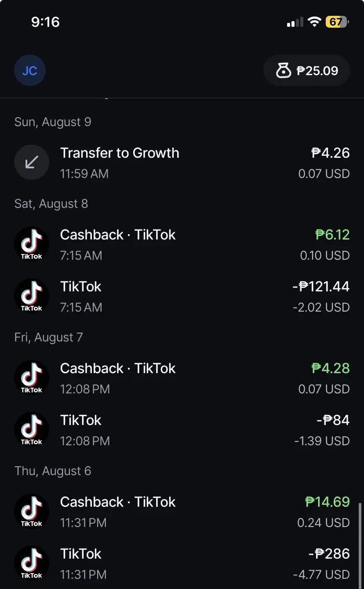364x589 pixels.
Task: View the -₱84 TikTok transaction details
Action: point(182,429)
